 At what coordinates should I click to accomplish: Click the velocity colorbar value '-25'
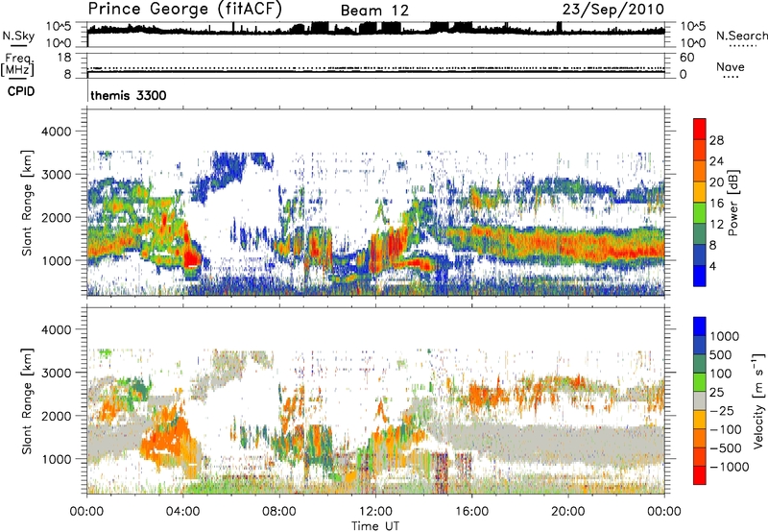coord(722,411)
